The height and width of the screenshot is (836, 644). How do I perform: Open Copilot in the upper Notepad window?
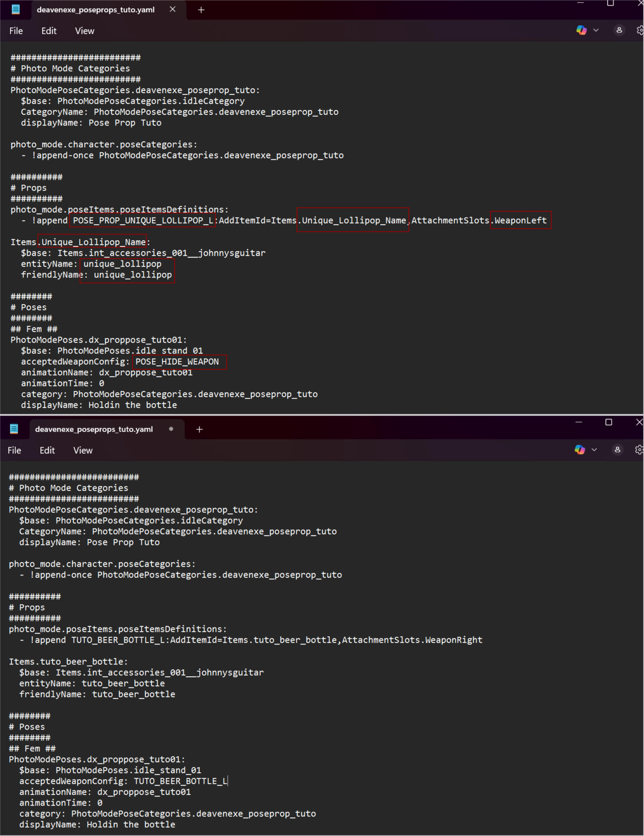(x=582, y=30)
